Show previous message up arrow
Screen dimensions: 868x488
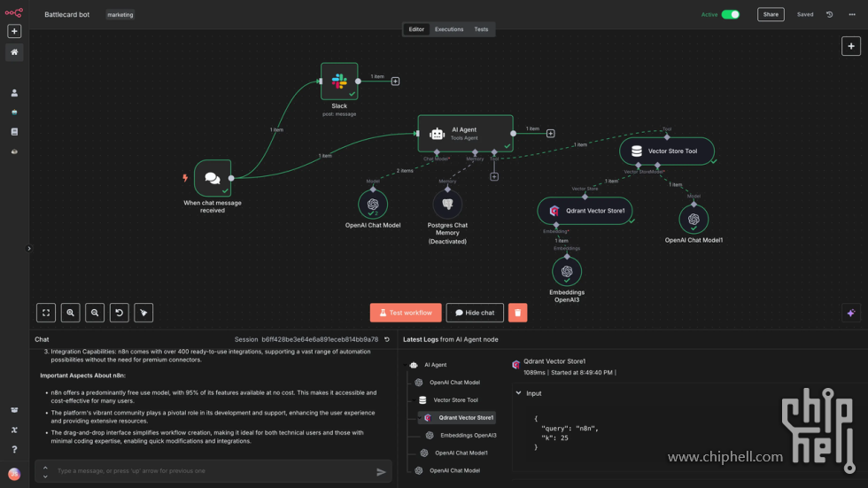(x=45, y=468)
